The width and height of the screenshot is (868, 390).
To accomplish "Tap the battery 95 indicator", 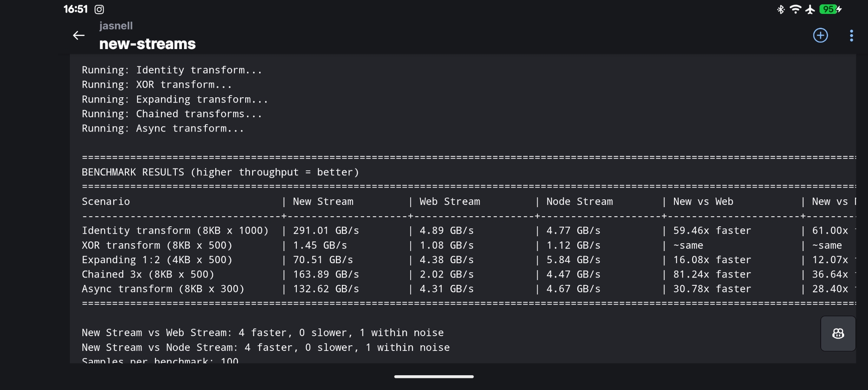I will click(x=830, y=9).
